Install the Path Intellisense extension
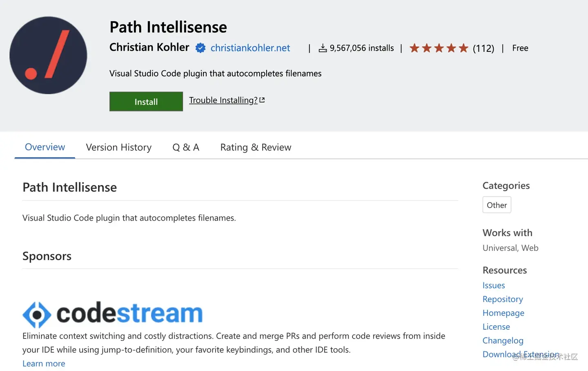This screenshot has height=371, width=588. (146, 101)
